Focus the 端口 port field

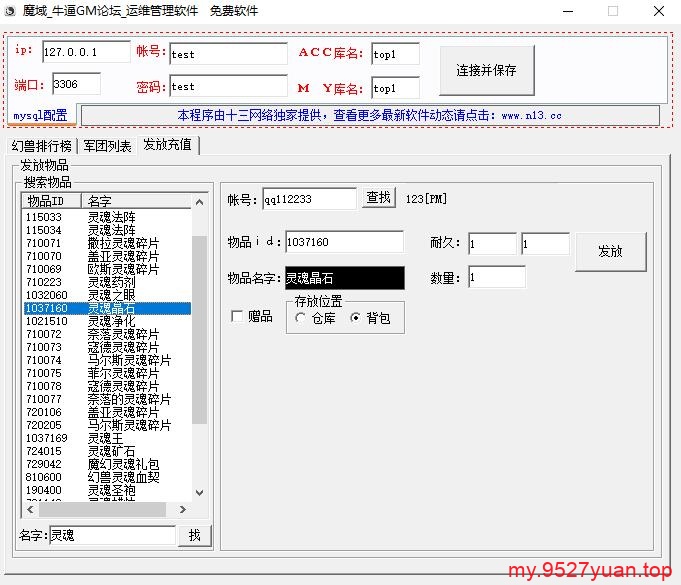[x=76, y=84]
